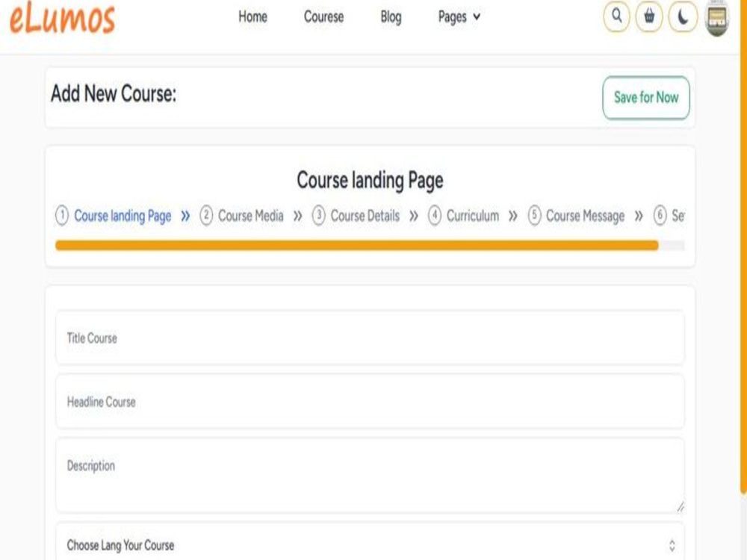Toggle dark mode moon icon
The width and height of the screenshot is (747, 560).
(x=684, y=16)
